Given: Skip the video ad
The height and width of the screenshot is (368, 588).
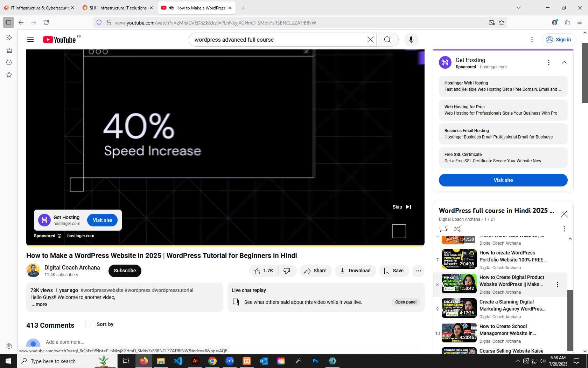Looking at the screenshot, I should [x=402, y=207].
